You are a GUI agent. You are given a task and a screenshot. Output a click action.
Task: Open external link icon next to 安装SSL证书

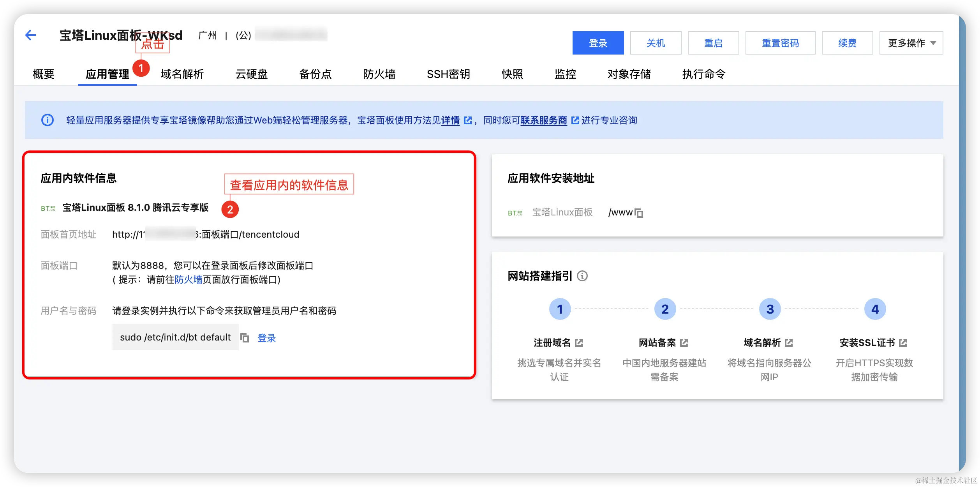(903, 343)
